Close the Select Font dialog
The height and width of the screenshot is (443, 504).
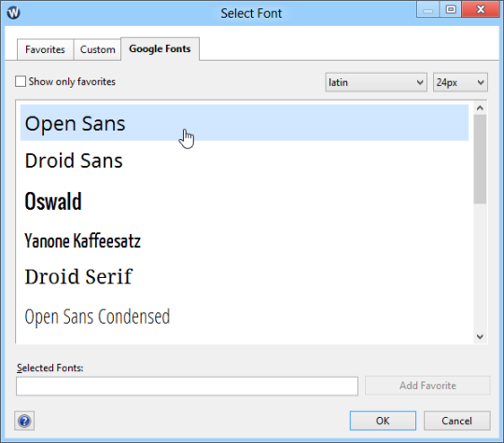[x=481, y=9]
